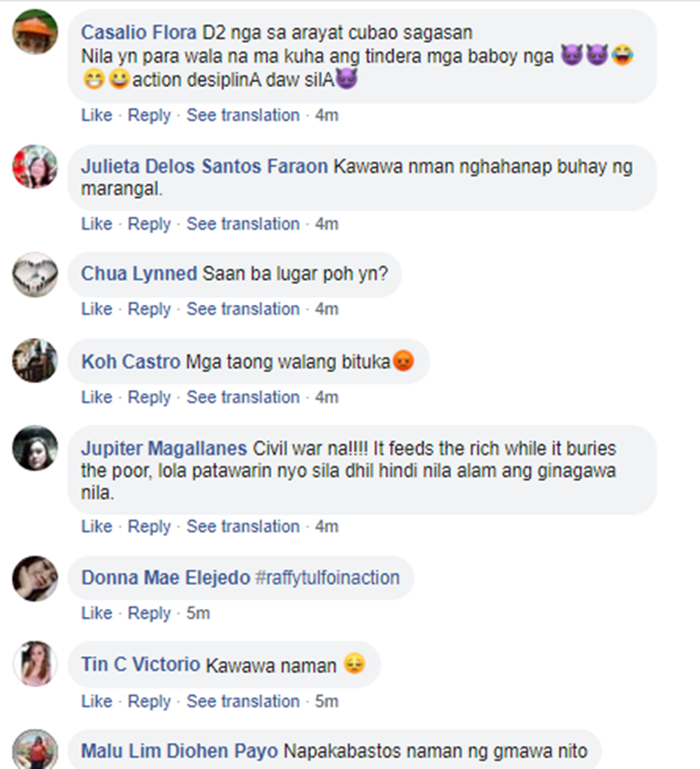700x769 pixels.
Task: See translation of Tin C Victorio's comment
Action: point(243,701)
